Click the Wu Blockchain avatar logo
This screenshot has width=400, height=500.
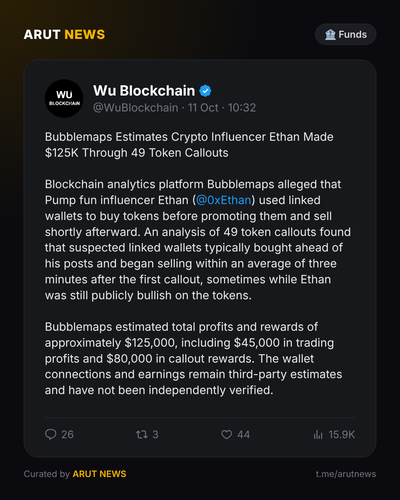pyautogui.click(x=64, y=98)
